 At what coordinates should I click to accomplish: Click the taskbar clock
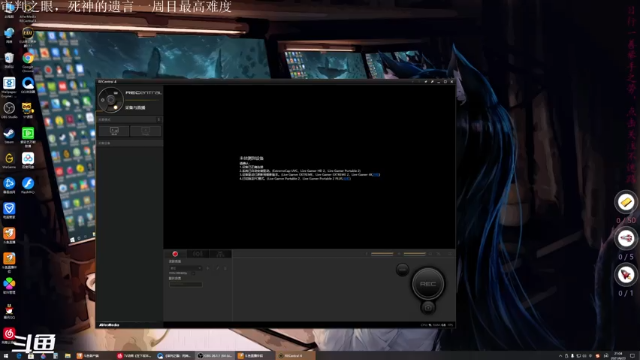[618, 356]
